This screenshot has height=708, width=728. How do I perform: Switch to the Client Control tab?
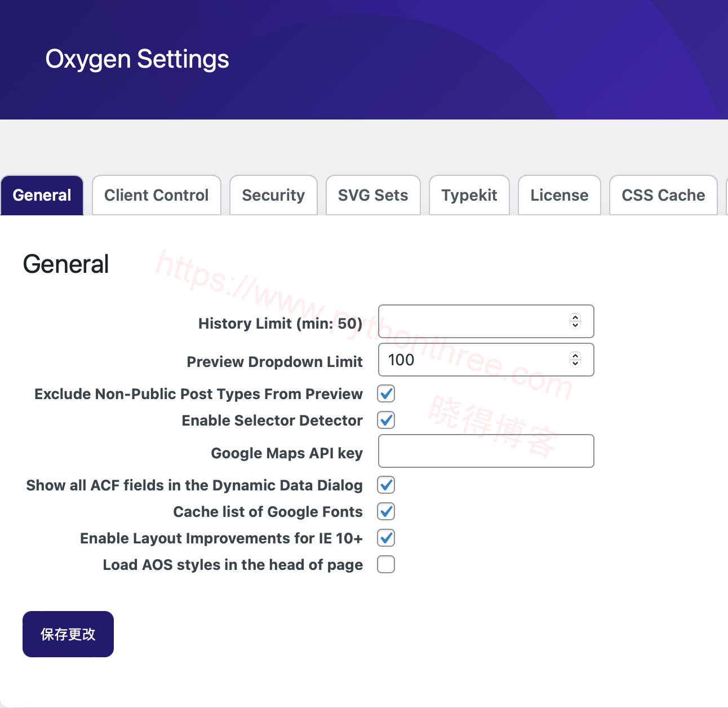pos(156,195)
